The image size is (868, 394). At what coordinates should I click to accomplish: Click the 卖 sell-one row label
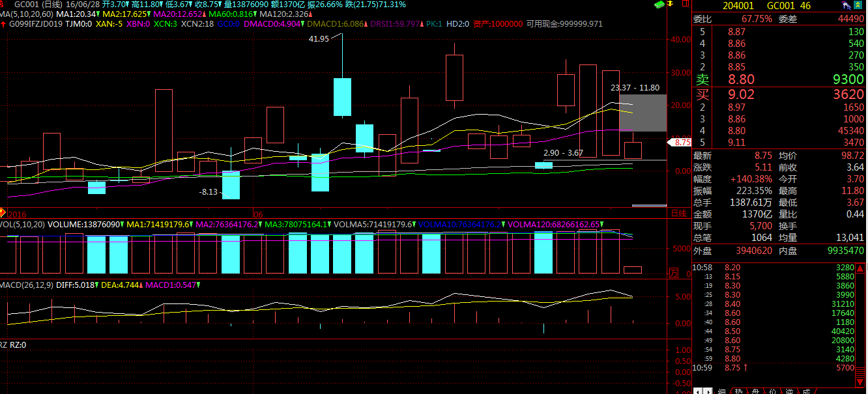pos(702,79)
